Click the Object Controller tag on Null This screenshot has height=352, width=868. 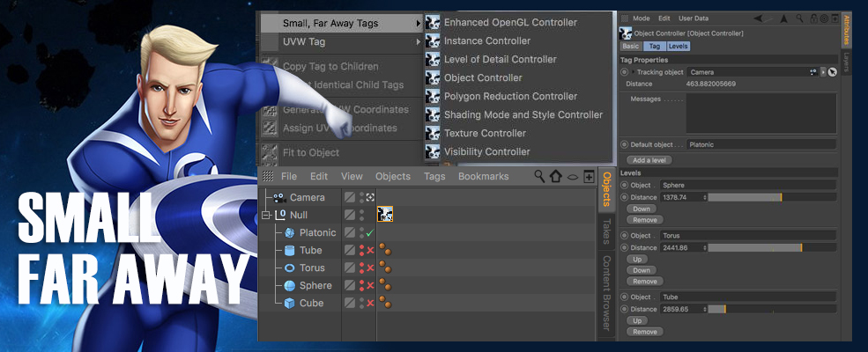[x=385, y=215]
